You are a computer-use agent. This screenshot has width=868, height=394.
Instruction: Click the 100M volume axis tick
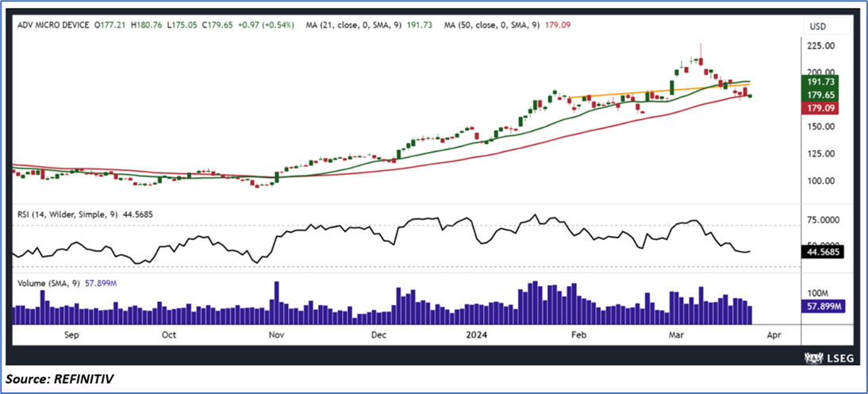pyautogui.click(x=818, y=293)
